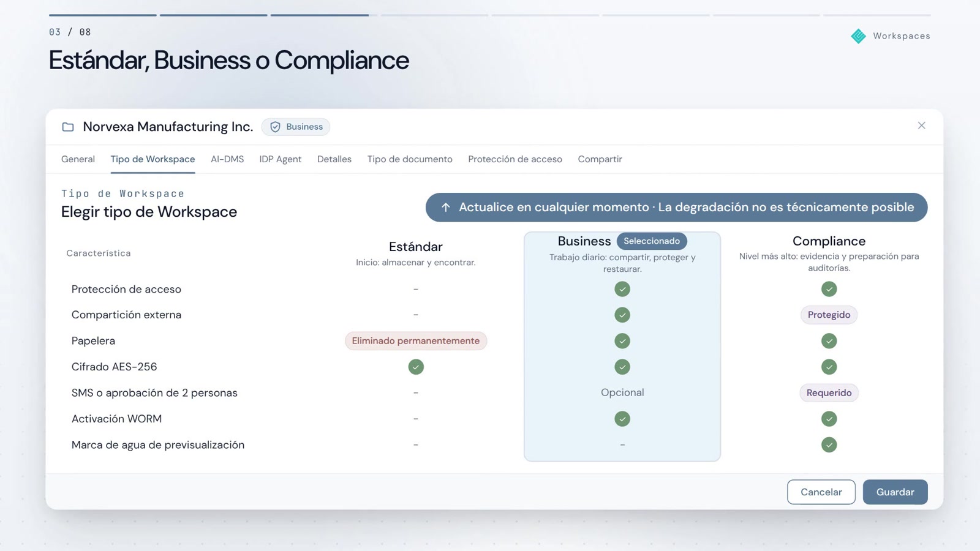Click the Workspaces diamond logo
The height and width of the screenshot is (551, 980).
858,36
